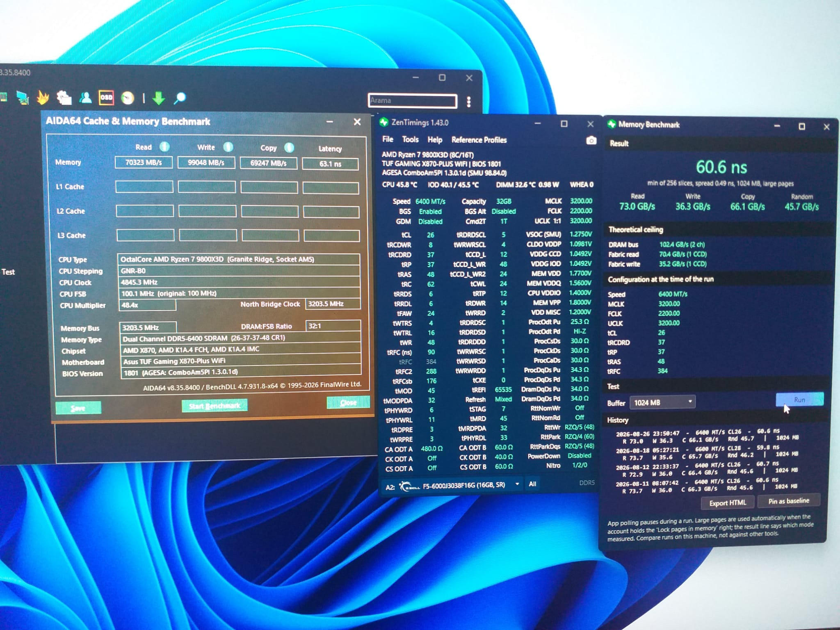
Task: Click Start Benchmark in AIDA64 dialog
Action: tap(215, 406)
